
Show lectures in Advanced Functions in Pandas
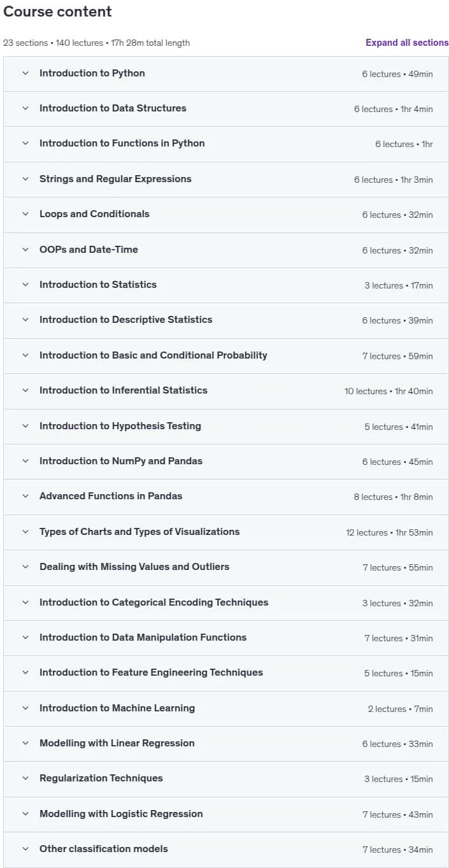(226, 497)
